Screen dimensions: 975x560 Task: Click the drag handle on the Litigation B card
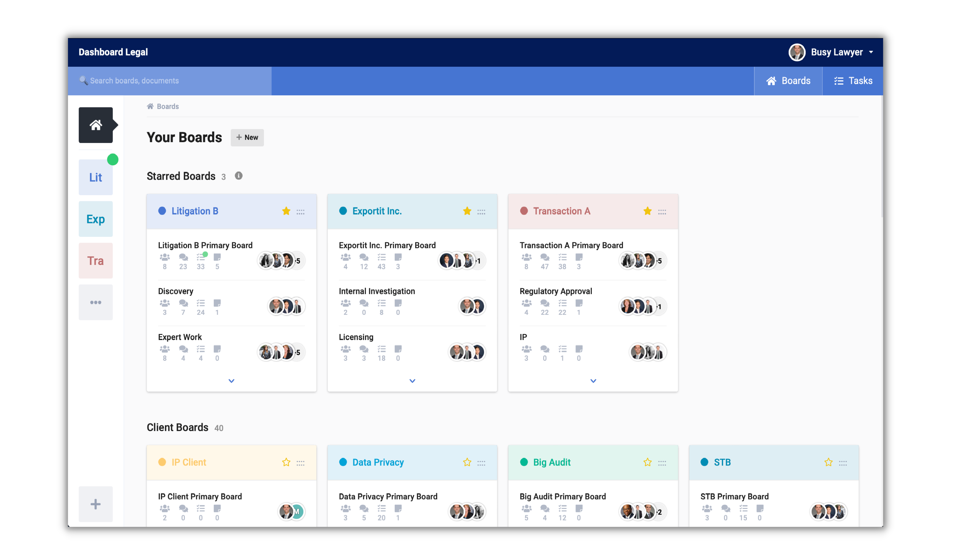[301, 212]
